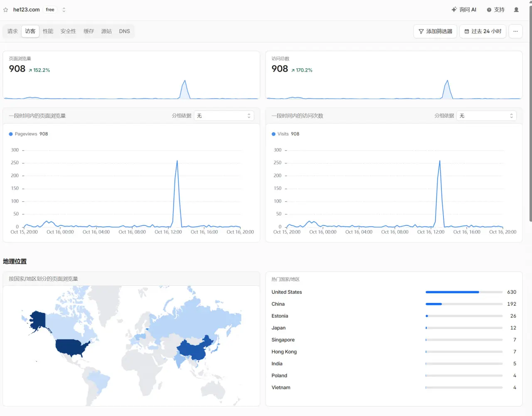
Task: Switch to the DNS tab
Action: pos(125,31)
